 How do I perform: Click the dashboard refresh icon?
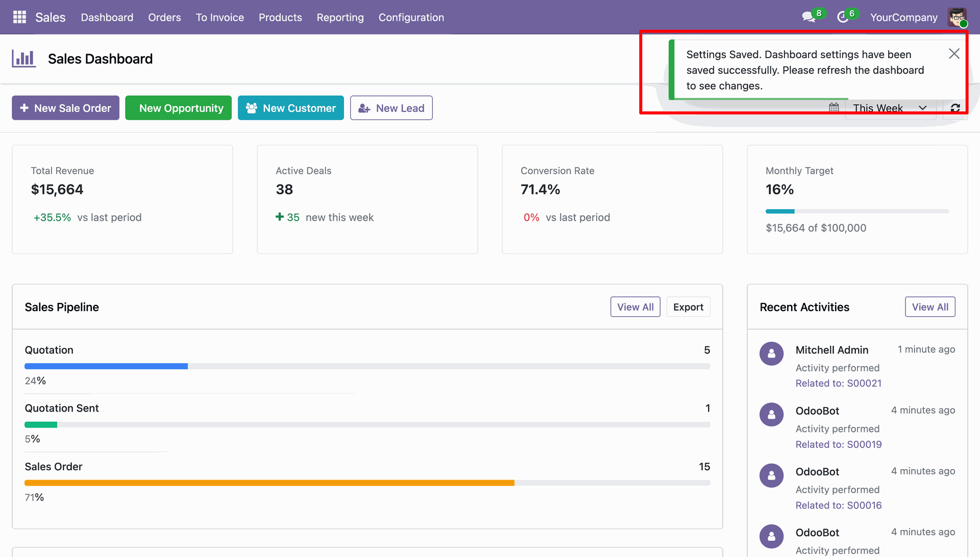coord(955,108)
